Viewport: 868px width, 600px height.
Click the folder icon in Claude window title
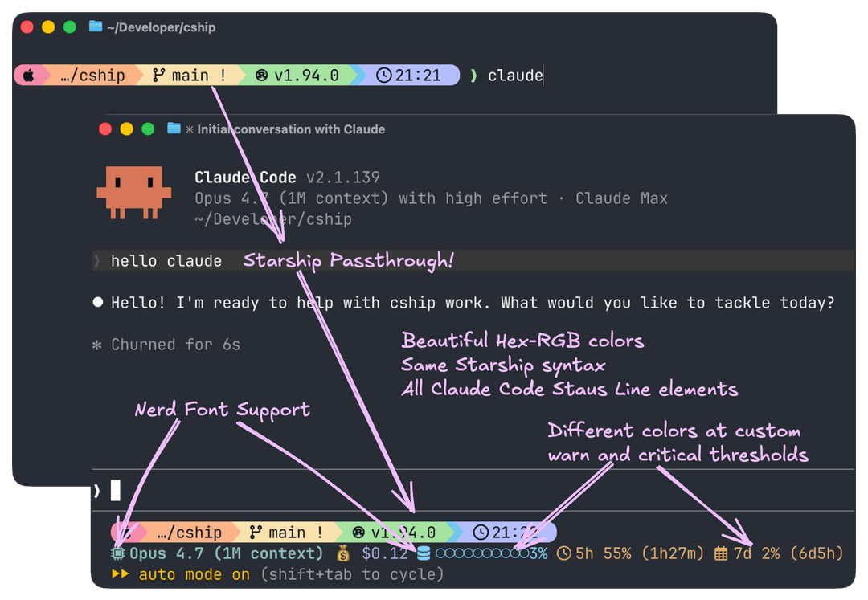pos(174,129)
